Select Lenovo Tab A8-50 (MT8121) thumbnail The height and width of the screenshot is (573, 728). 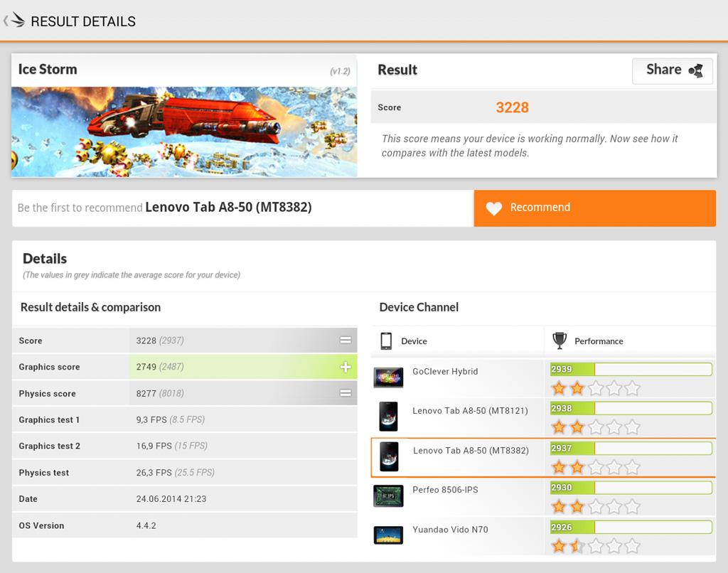(x=389, y=417)
